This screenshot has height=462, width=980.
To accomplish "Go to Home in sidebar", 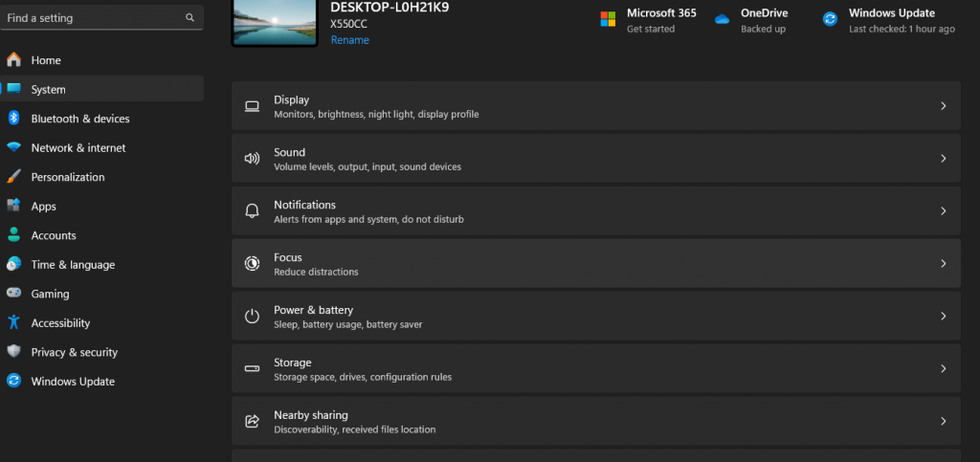I will click(101, 60).
